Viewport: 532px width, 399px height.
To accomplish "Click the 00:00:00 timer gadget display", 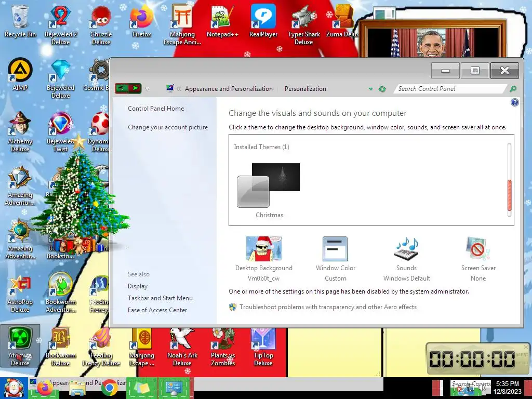I will 472,359.
